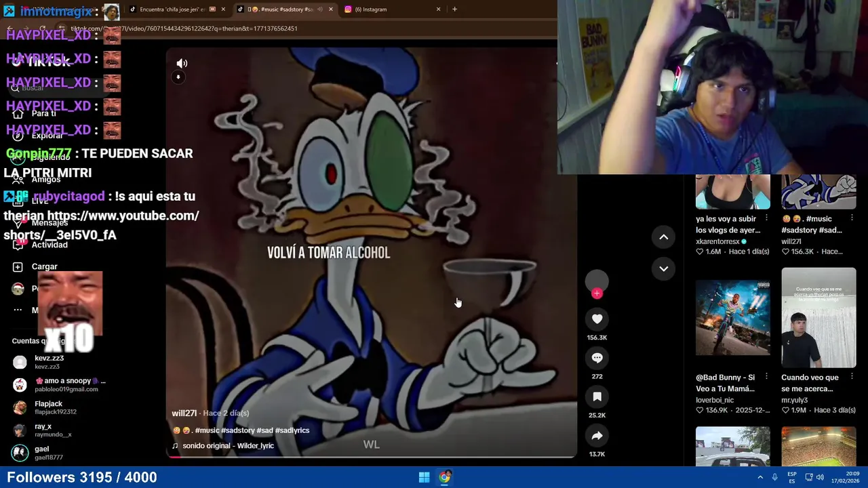
Task: Open Mensajes in the sidebar
Action: (x=50, y=223)
